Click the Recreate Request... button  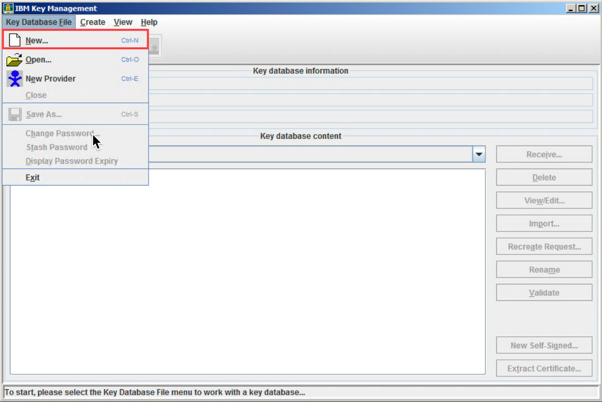(544, 246)
